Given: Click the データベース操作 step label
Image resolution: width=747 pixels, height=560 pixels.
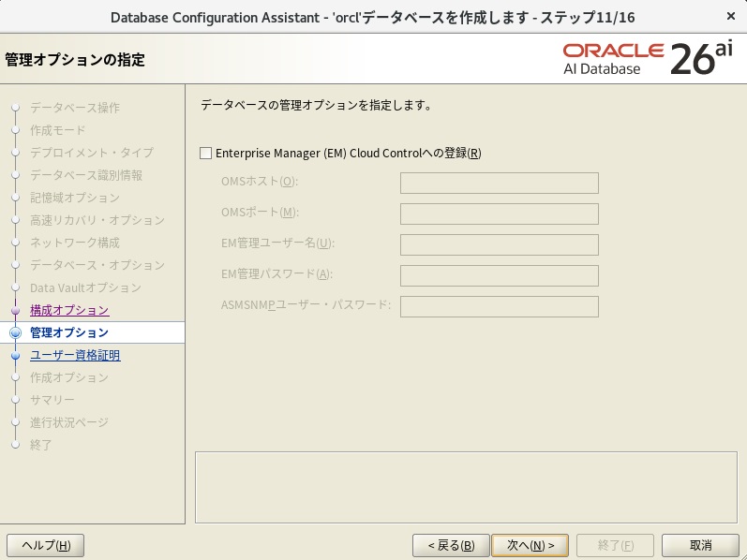Looking at the screenshot, I should [x=75, y=108].
